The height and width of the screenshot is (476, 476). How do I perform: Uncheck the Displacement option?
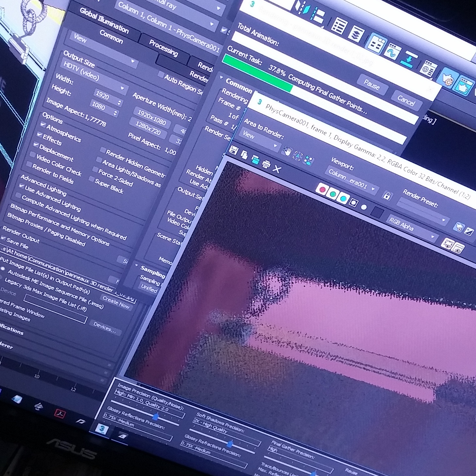click(x=36, y=144)
